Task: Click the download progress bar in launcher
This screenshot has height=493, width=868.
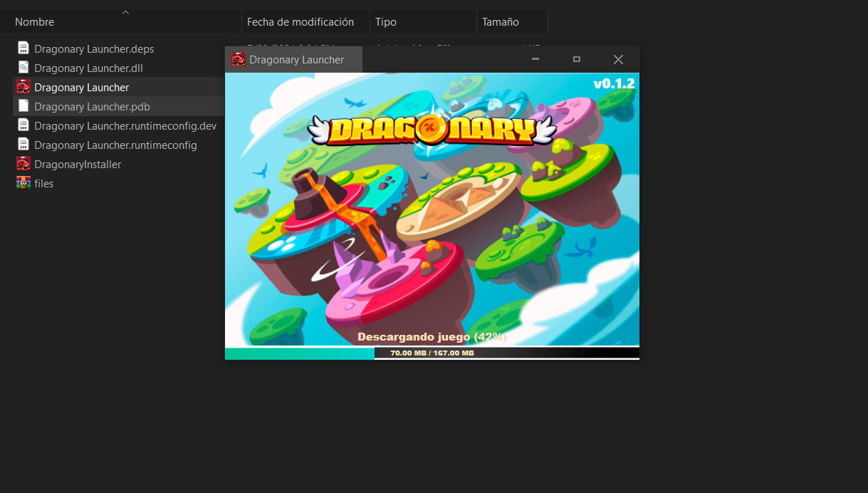Action: click(x=432, y=353)
